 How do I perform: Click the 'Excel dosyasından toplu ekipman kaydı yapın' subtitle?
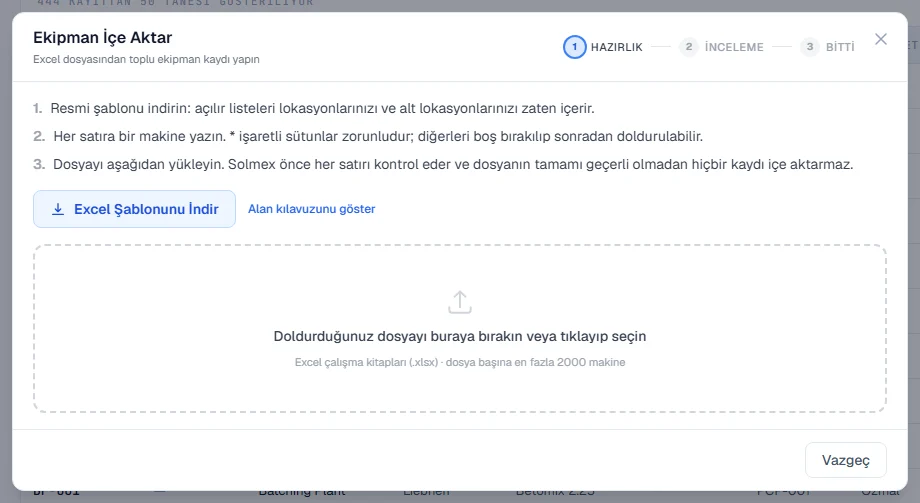coord(146,59)
